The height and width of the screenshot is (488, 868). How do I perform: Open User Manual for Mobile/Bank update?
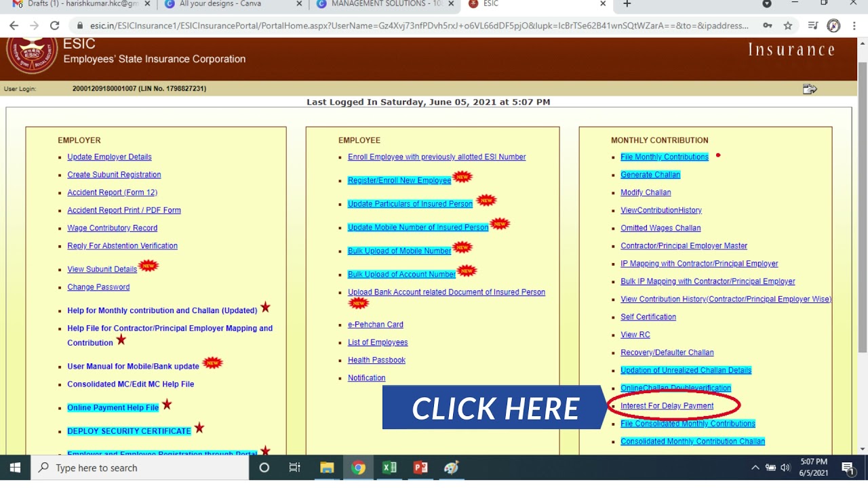click(133, 367)
